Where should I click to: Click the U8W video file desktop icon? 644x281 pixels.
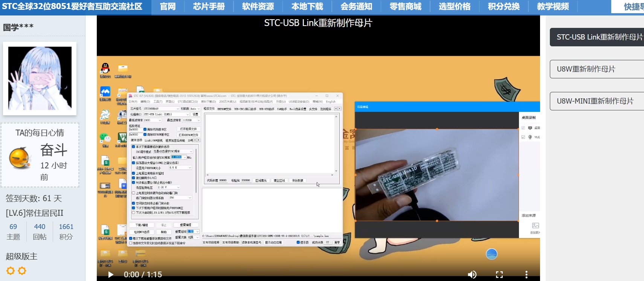(x=105, y=186)
